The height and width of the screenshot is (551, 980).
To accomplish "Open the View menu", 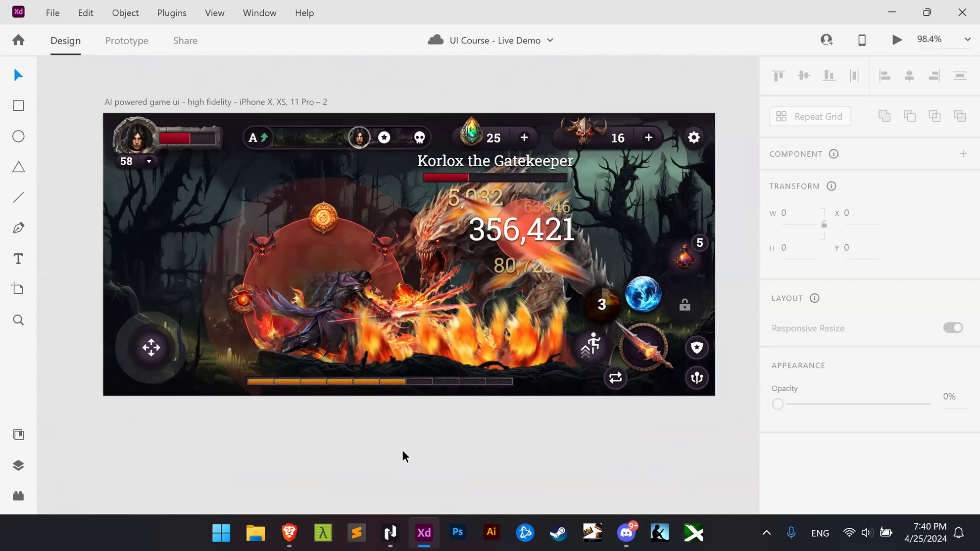I will tap(215, 13).
